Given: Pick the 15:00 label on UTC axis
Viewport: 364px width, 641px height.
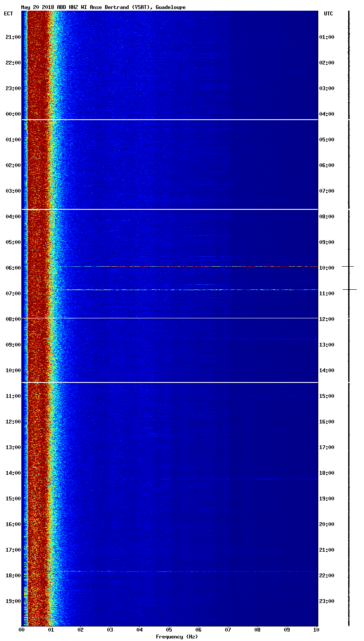Looking at the screenshot, I should pos(327,396).
